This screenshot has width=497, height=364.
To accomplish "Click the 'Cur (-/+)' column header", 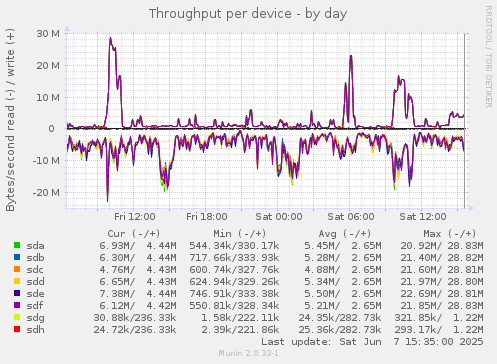I will pos(134,234).
